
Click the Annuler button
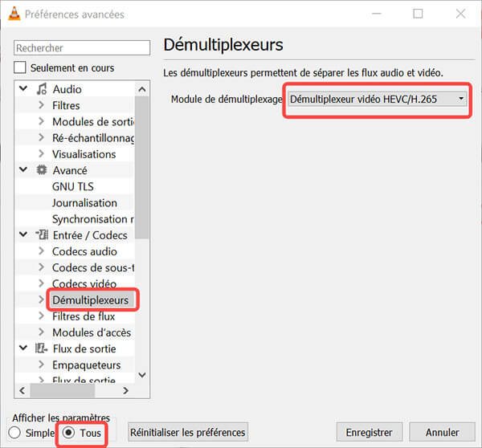tap(442, 432)
